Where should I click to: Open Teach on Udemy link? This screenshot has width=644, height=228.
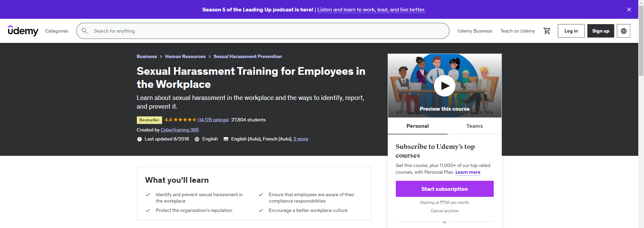tap(518, 31)
